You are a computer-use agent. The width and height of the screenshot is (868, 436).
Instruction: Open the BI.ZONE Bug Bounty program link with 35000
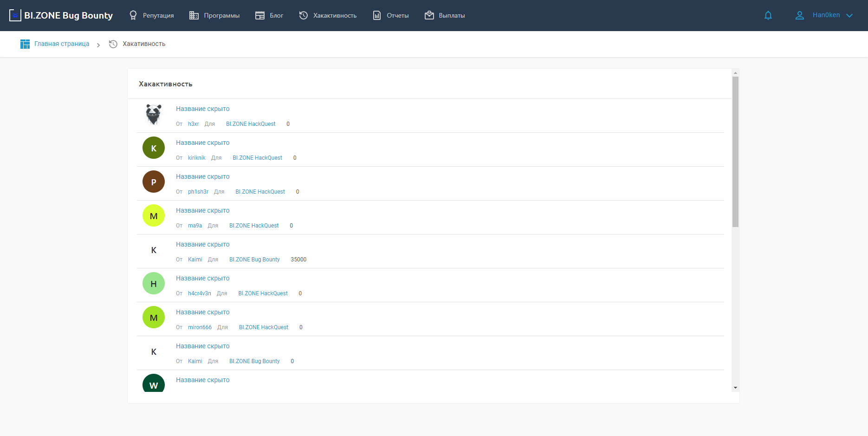(254, 260)
